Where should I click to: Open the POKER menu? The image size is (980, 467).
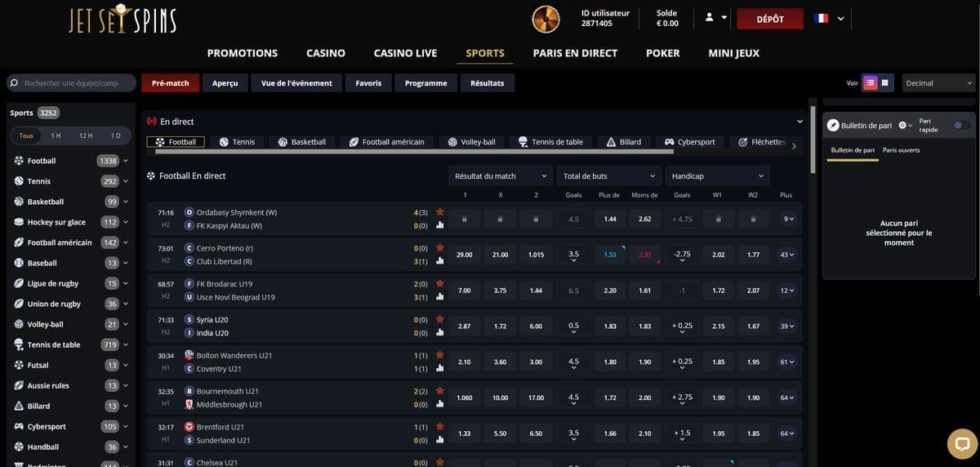click(x=662, y=53)
